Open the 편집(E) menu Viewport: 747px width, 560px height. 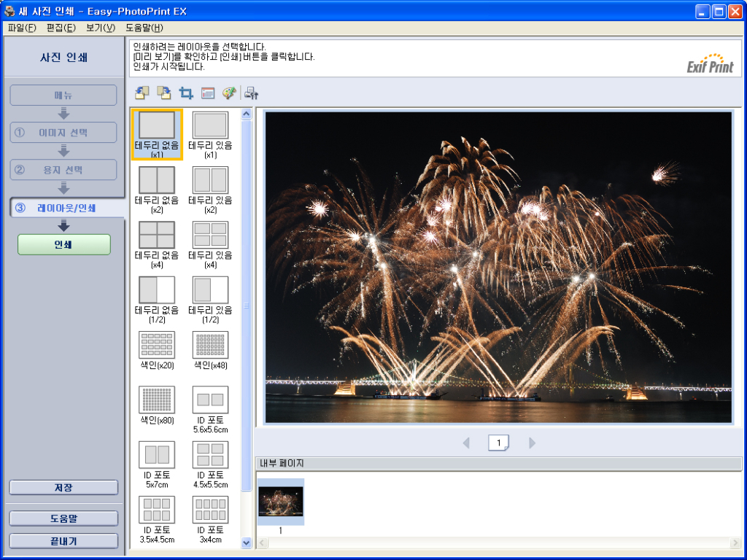[x=61, y=28]
